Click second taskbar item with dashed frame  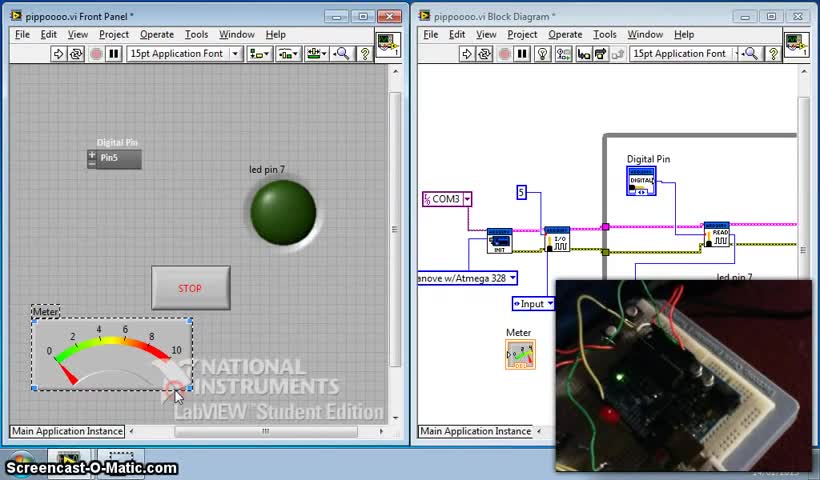(x=120, y=461)
